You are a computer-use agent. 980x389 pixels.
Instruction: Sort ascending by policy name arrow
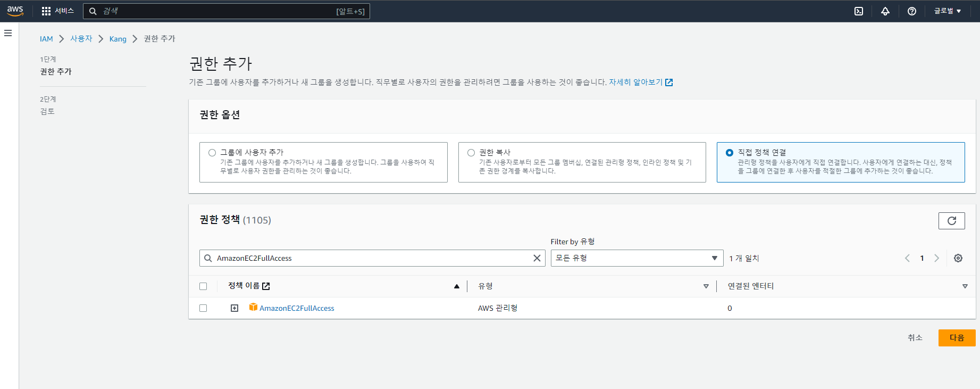457,286
